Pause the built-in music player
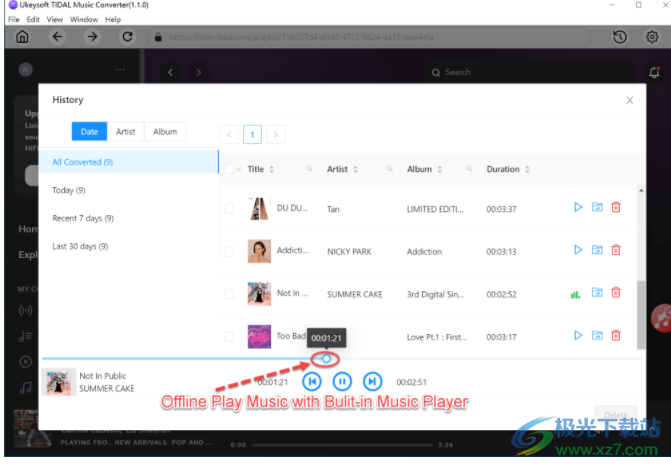This screenshot has width=671, height=466. point(342,381)
